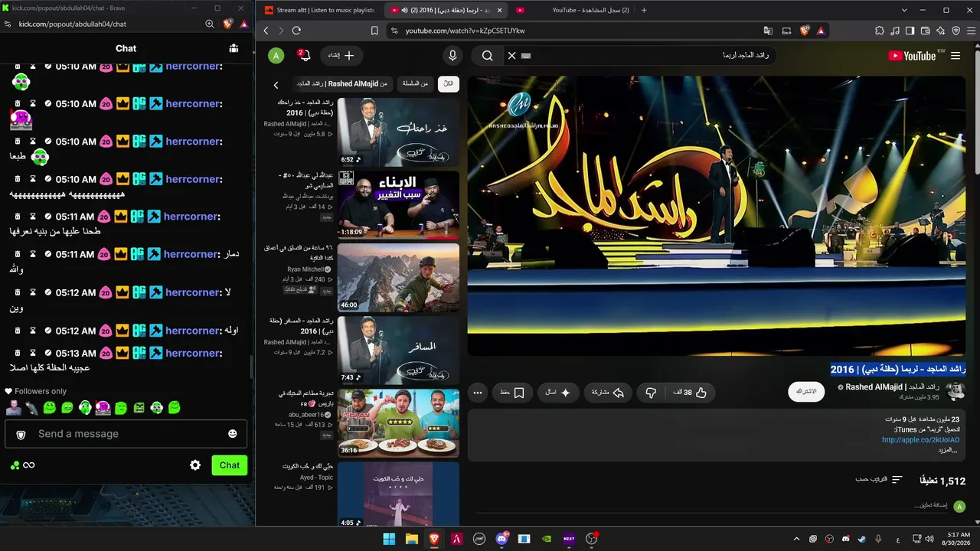This screenshot has width=980, height=551.
Task: Open the Kick chat users list icon
Action: [x=234, y=48]
